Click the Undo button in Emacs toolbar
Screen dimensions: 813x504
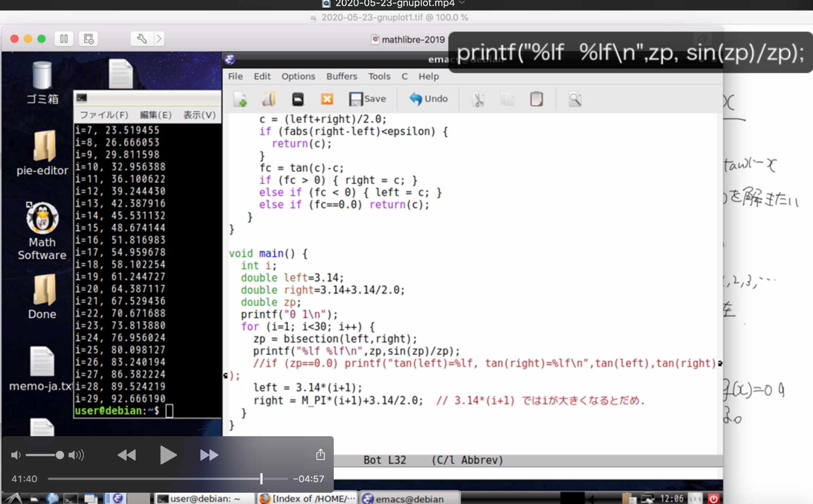429,99
